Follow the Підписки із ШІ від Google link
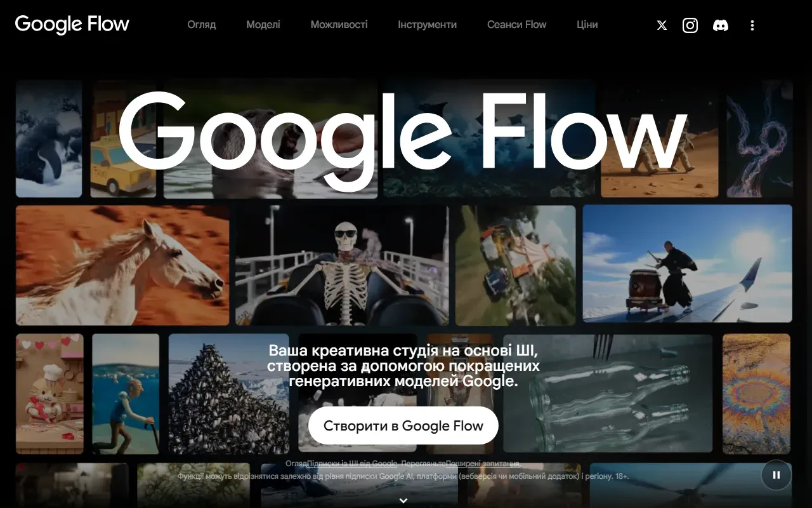The image size is (812, 508). (352, 464)
